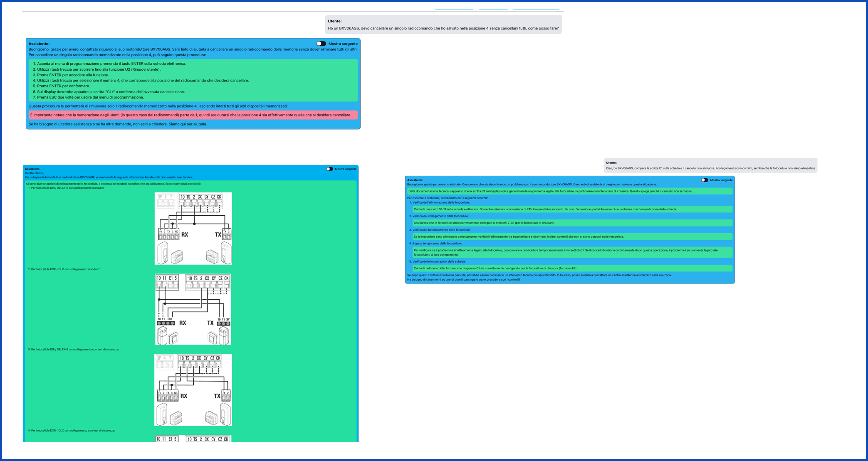Click the partially visible fourth DXR – DLX diagram
The height and width of the screenshot is (461, 868).
coord(193,439)
